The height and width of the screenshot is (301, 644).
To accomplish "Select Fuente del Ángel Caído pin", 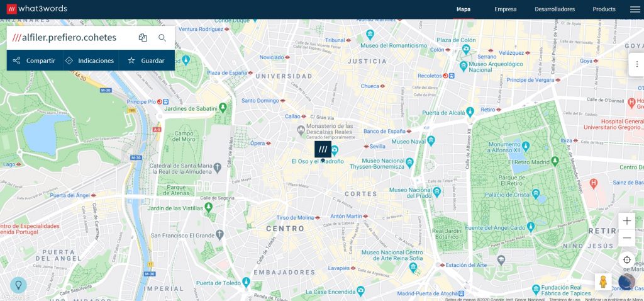I will (x=531, y=227).
